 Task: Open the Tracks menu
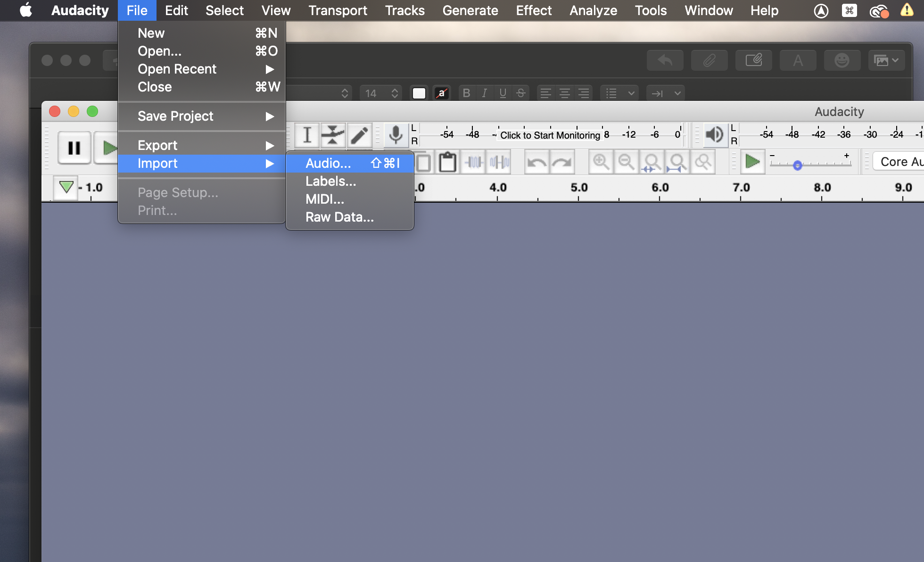404,10
